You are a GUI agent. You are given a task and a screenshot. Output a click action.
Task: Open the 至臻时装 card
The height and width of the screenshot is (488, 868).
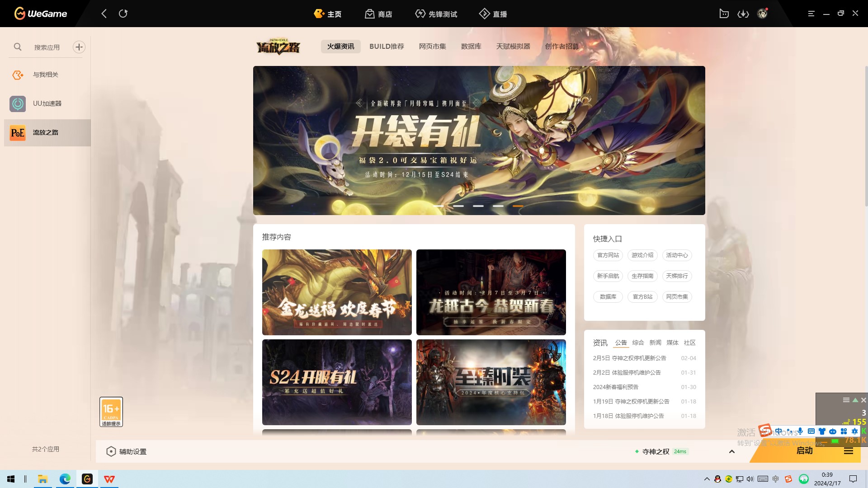(491, 382)
